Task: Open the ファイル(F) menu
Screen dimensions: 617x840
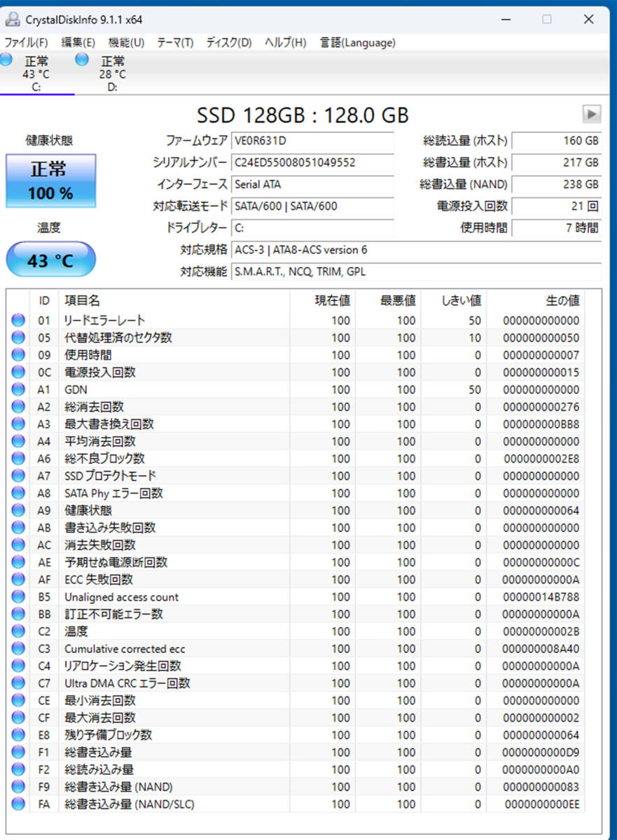Action: click(x=27, y=43)
